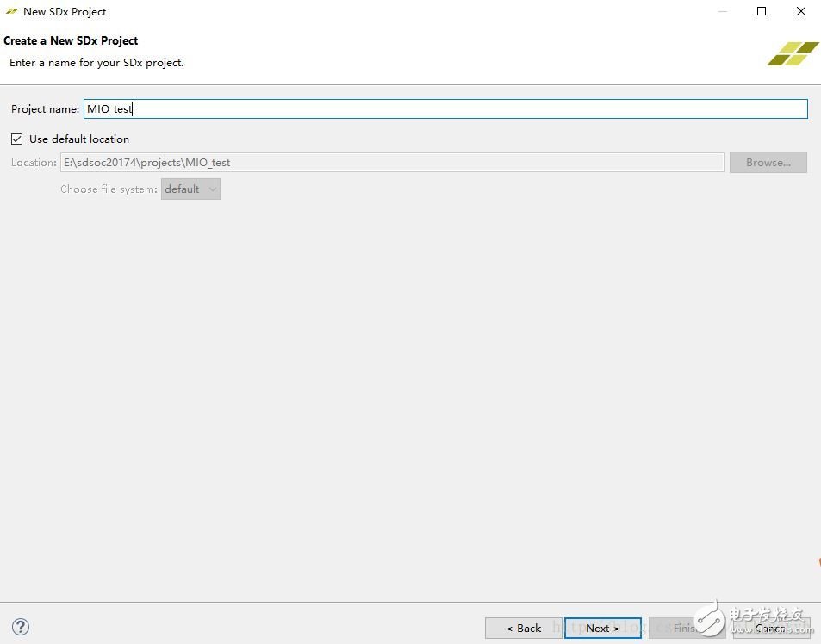Click the Location path field
This screenshot has width=821, height=644.
(x=391, y=163)
